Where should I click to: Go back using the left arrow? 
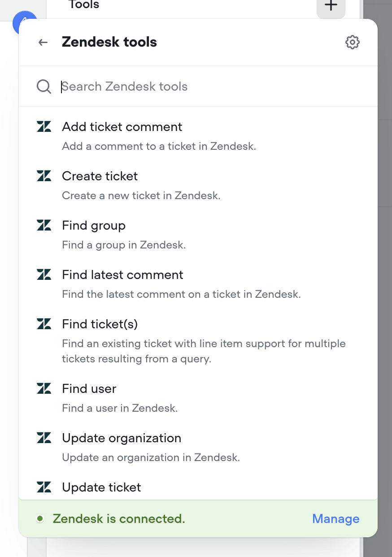pos(42,42)
